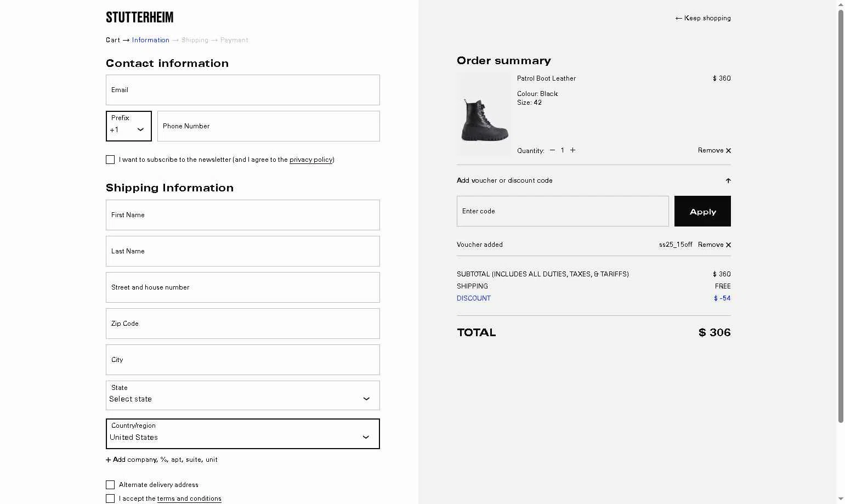The image size is (845, 504).
Task: Decrease quantity with the minus icon
Action: [552, 150]
